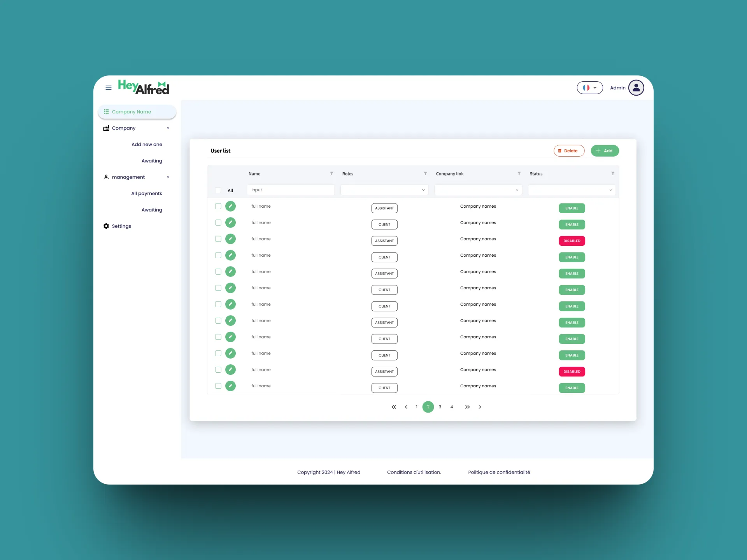Open the language flag dropdown
The image size is (747, 560).
pyautogui.click(x=589, y=88)
